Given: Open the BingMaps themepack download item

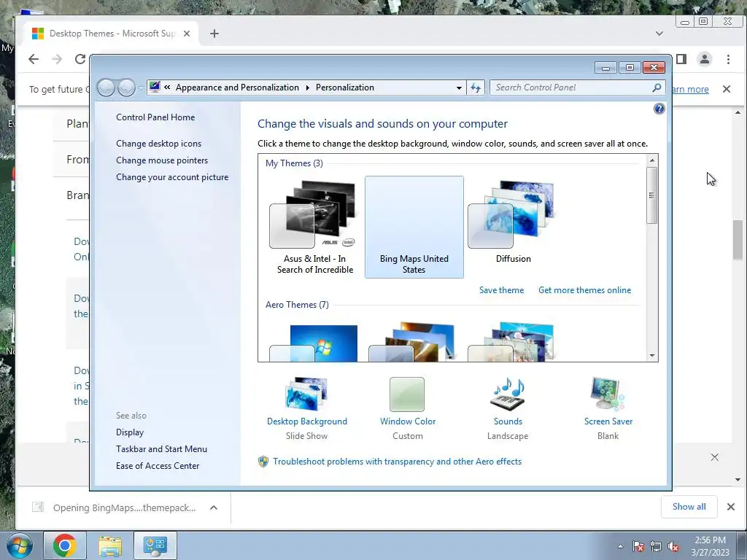Looking at the screenshot, I should click(114, 507).
